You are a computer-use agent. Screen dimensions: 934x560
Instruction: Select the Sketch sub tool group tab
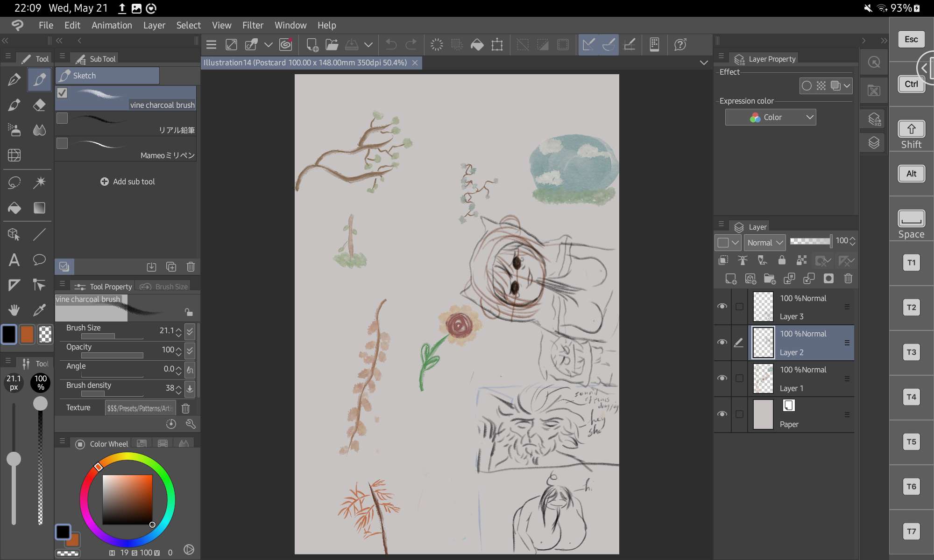pos(107,76)
